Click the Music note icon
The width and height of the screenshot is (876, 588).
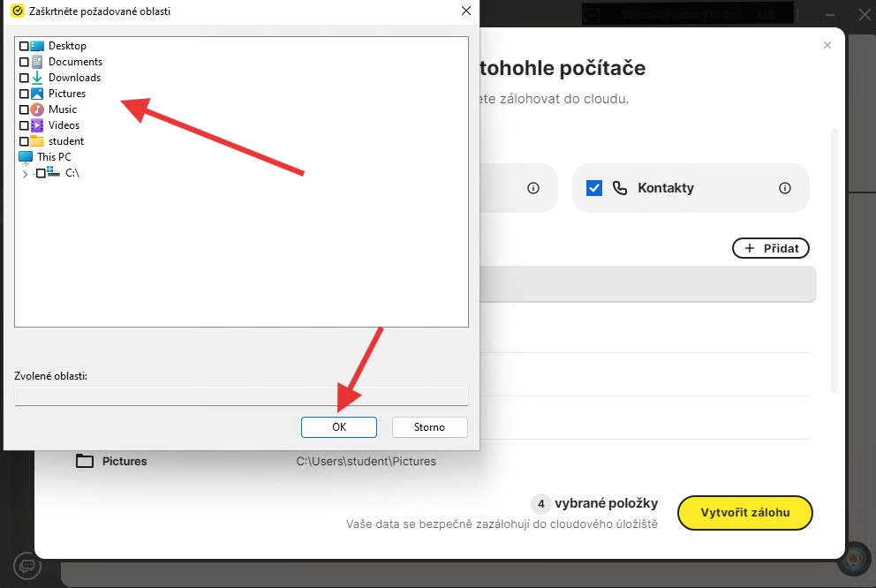tap(37, 109)
